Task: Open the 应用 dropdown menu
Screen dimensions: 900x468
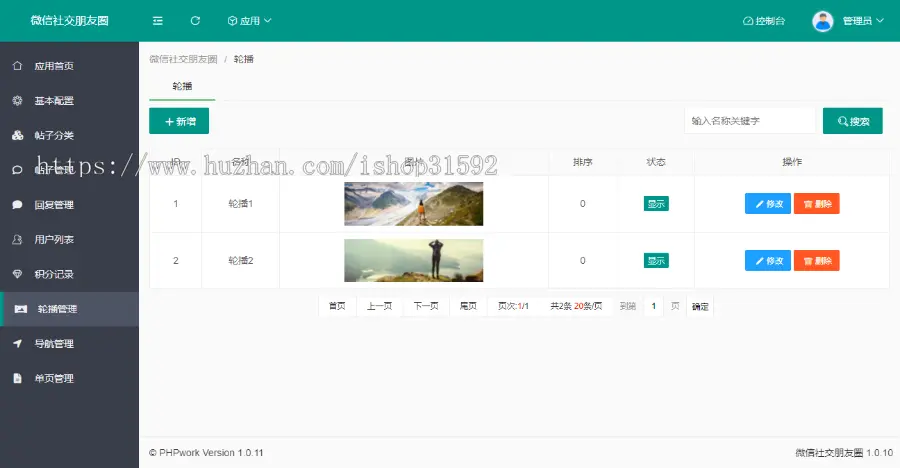Action: [250, 21]
